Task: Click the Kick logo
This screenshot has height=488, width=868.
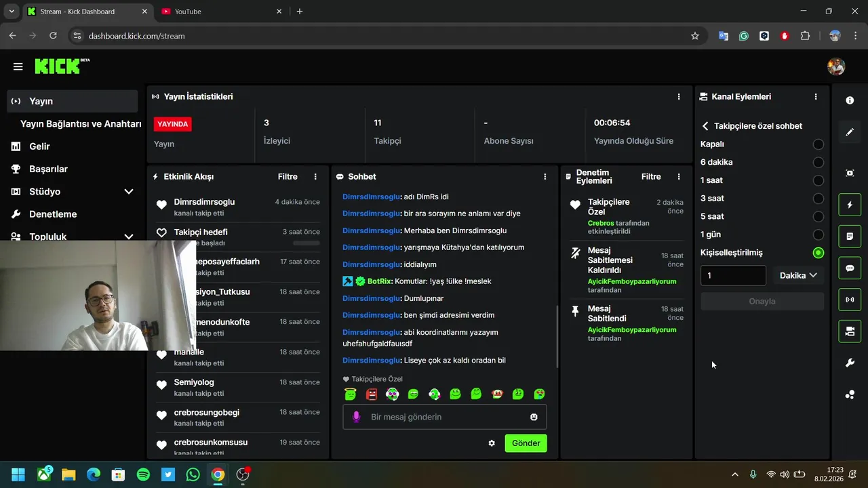Action: 62,66
